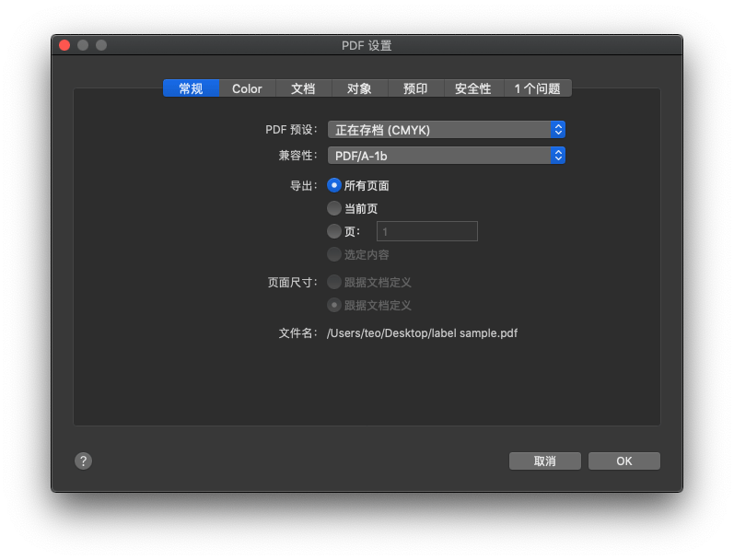Select the 所有页面 radio button
This screenshot has height=560, width=734.
click(x=333, y=185)
